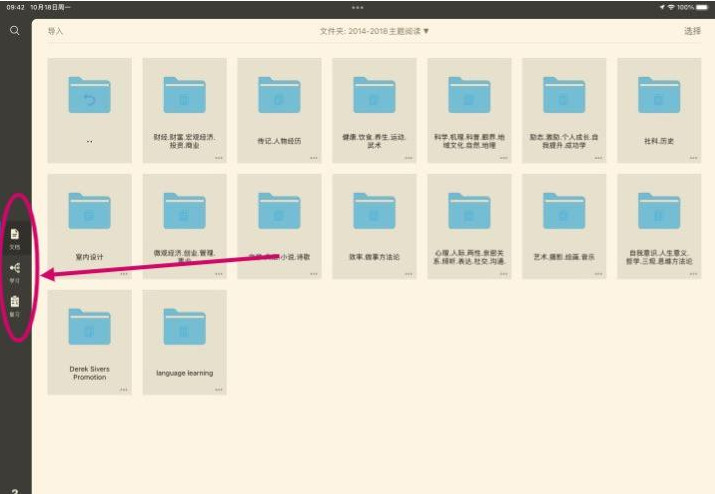The height and width of the screenshot is (494, 715).
Task: Open more options for 小说.诗歌 folder
Action: [314, 274]
